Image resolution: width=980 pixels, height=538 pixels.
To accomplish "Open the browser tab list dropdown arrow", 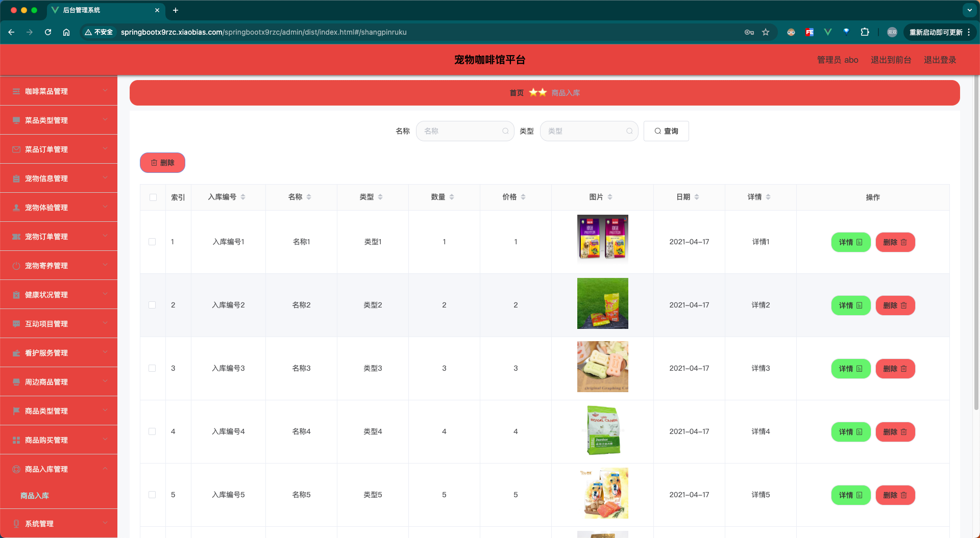I will pyautogui.click(x=969, y=10).
